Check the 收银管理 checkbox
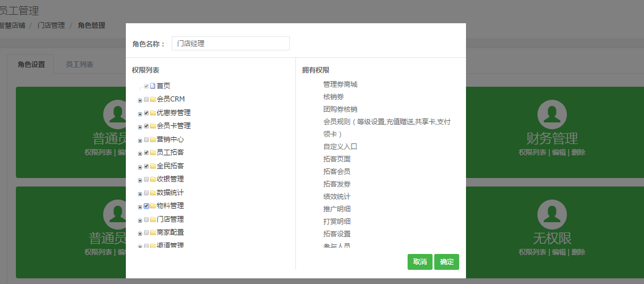The width and height of the screenshot is (644, 284). (146, 179)
